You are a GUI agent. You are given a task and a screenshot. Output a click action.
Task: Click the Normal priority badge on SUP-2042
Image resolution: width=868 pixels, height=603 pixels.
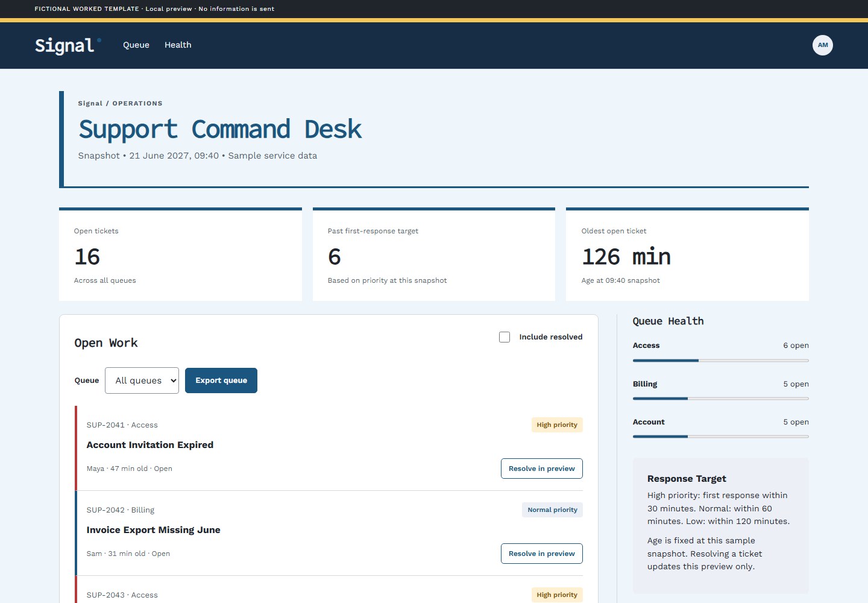552,510
